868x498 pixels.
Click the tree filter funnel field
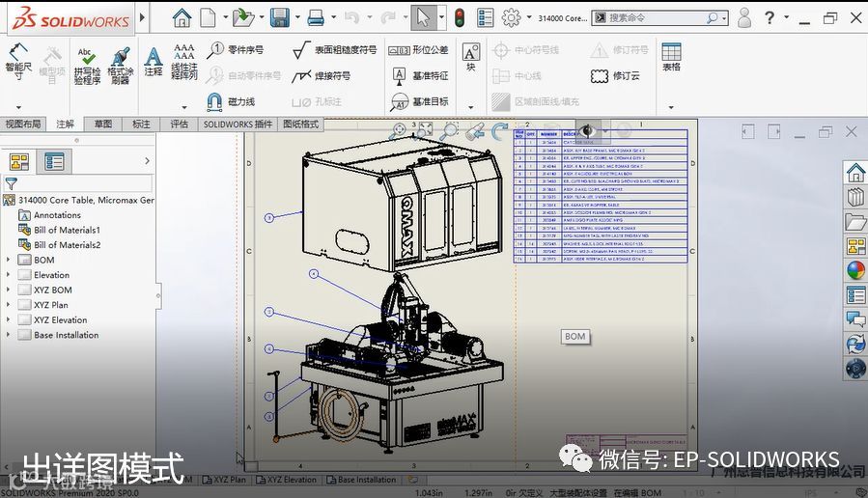tap(77, 183)
